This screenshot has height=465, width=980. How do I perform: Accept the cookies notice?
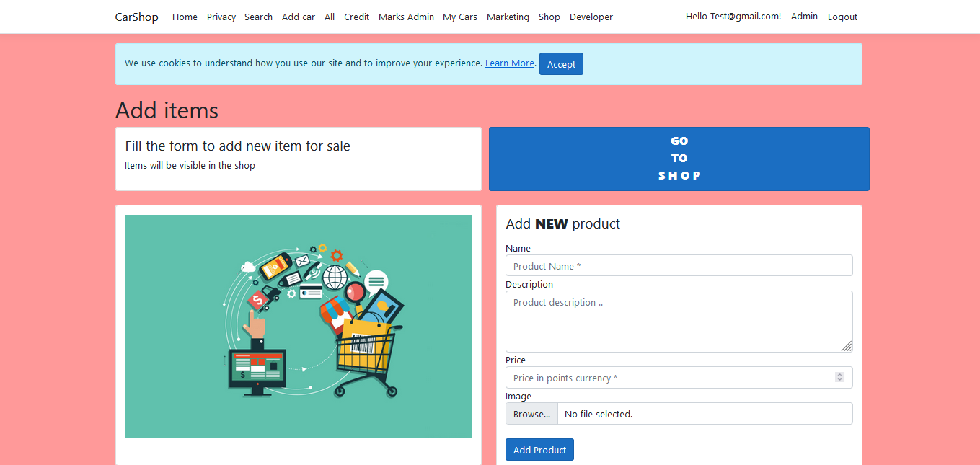(x=561, y=63)
